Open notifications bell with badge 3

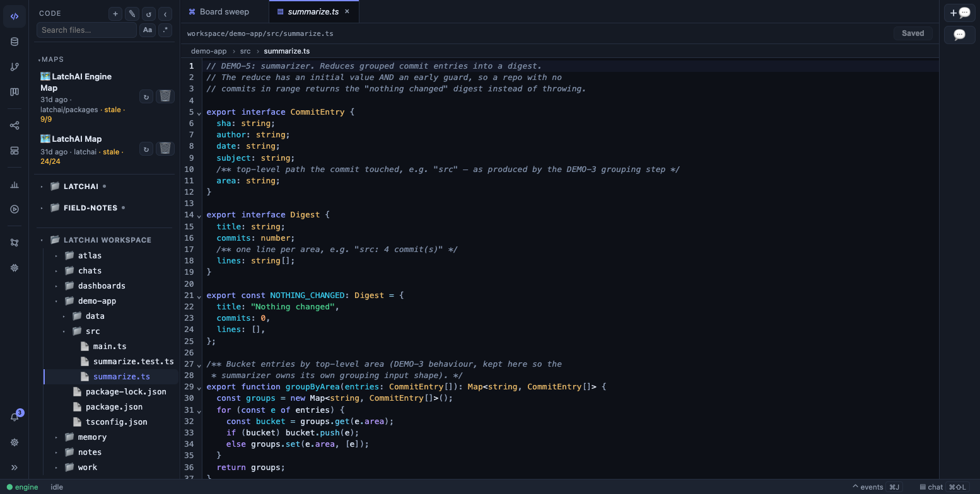15,417
